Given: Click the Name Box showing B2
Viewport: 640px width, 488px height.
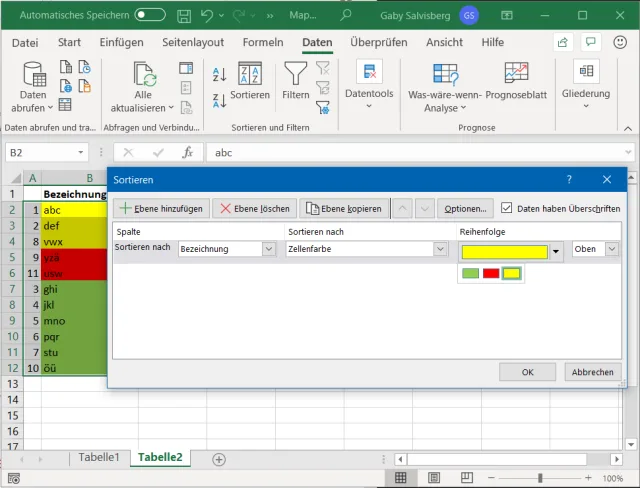Looking at the screenshot, I should (40, 152).
